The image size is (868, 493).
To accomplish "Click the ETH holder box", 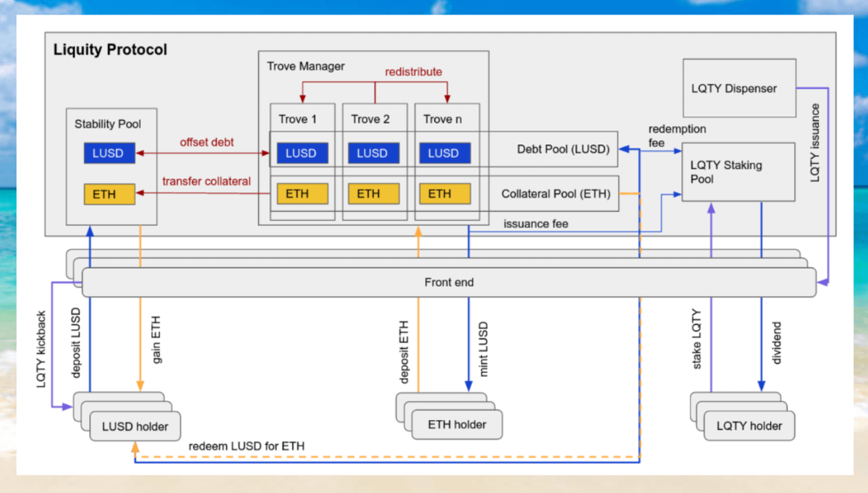I will pos(457,425).
